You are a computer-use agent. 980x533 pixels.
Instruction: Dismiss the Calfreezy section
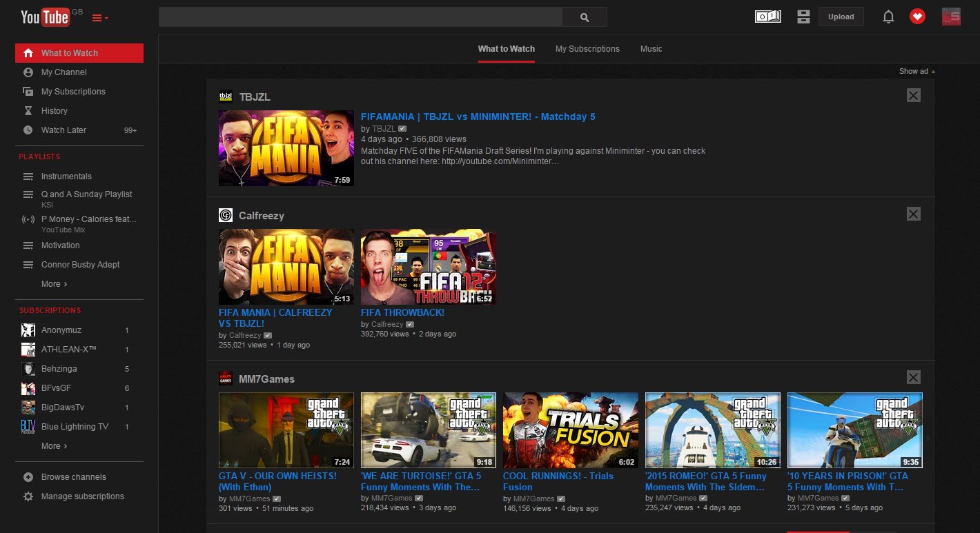click(x=914, y=214)
